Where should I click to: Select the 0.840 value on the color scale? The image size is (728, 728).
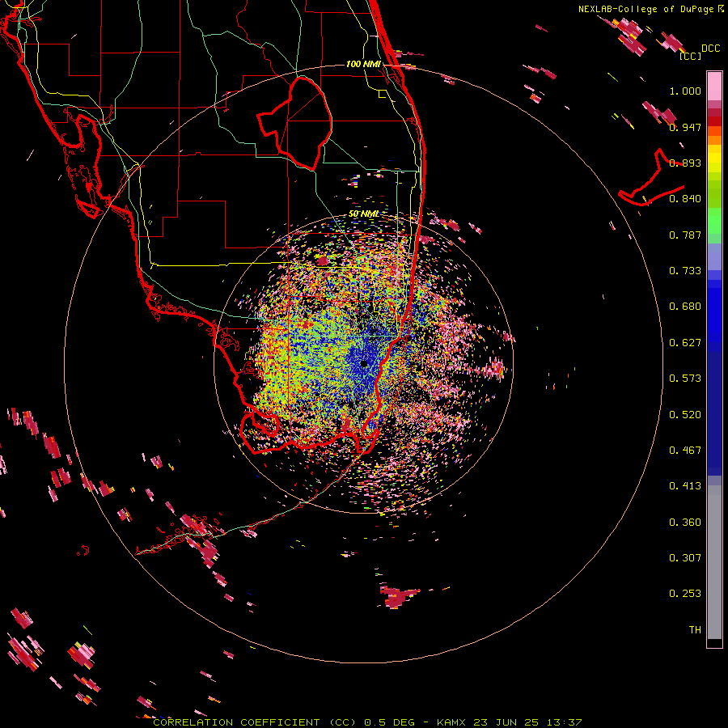[x=685, y=199]
